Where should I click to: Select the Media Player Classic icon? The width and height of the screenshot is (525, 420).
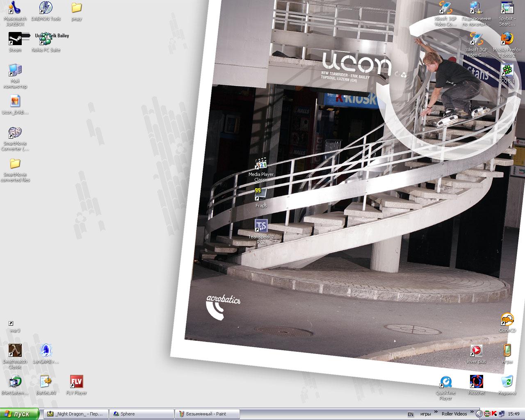click(261, 164)
